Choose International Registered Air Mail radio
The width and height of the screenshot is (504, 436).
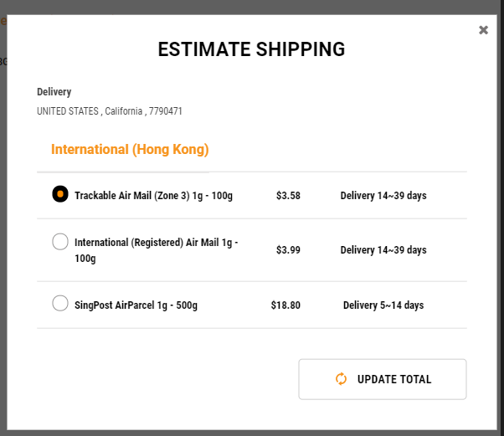click(x=60, y=242)
